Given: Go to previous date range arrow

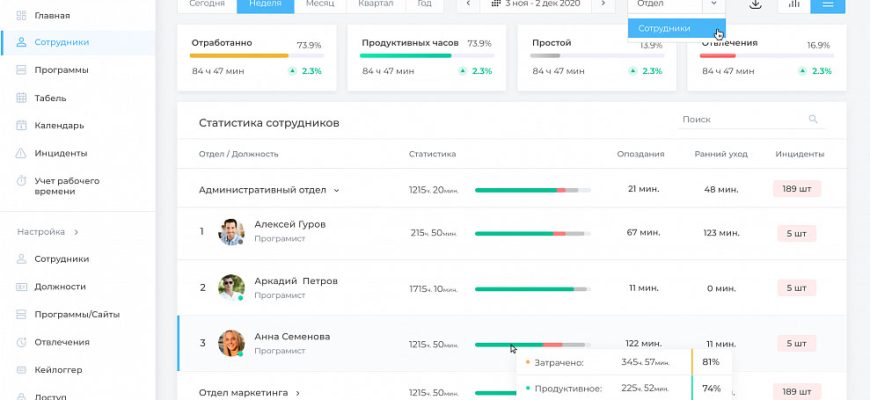Looking at the screenshot, I should tap(468, 5).
